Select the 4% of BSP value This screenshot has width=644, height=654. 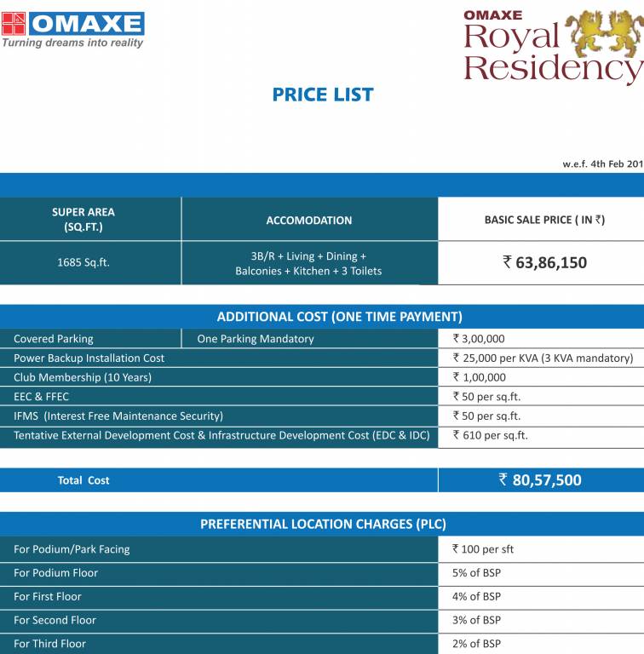[476, 597]
